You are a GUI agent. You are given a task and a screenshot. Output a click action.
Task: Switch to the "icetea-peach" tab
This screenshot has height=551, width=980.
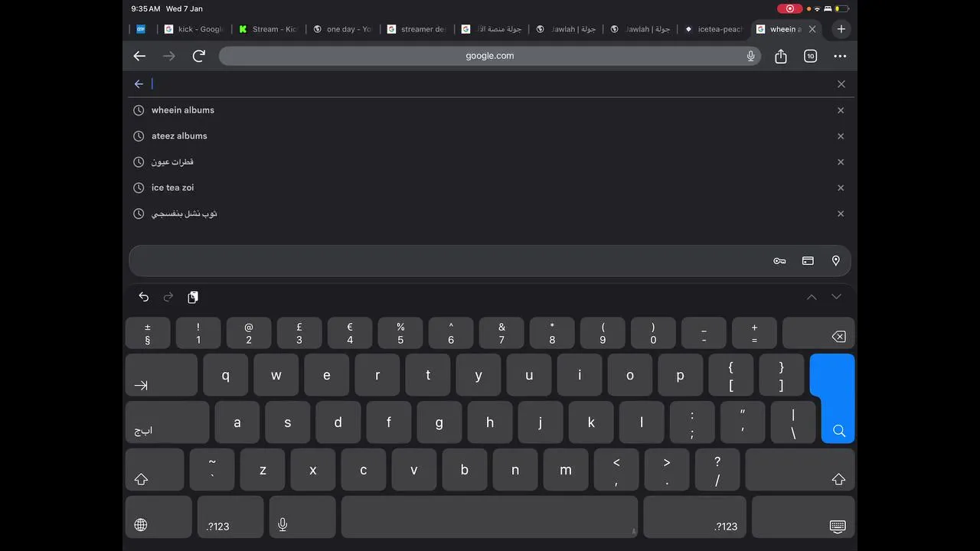coord(713,29)
